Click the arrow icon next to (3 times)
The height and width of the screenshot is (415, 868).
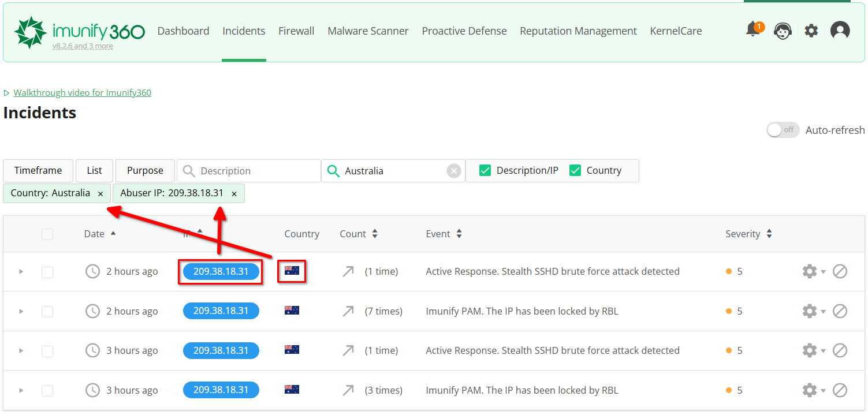pos(348,390)
